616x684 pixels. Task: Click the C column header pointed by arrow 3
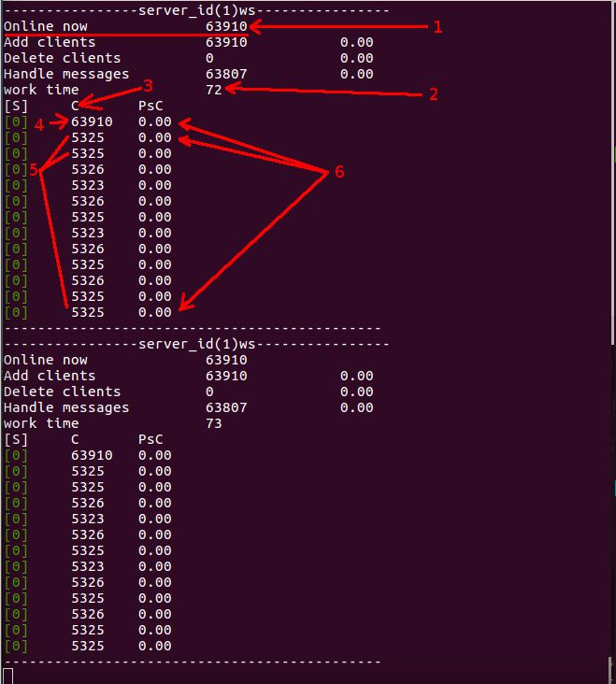[75, 106]
